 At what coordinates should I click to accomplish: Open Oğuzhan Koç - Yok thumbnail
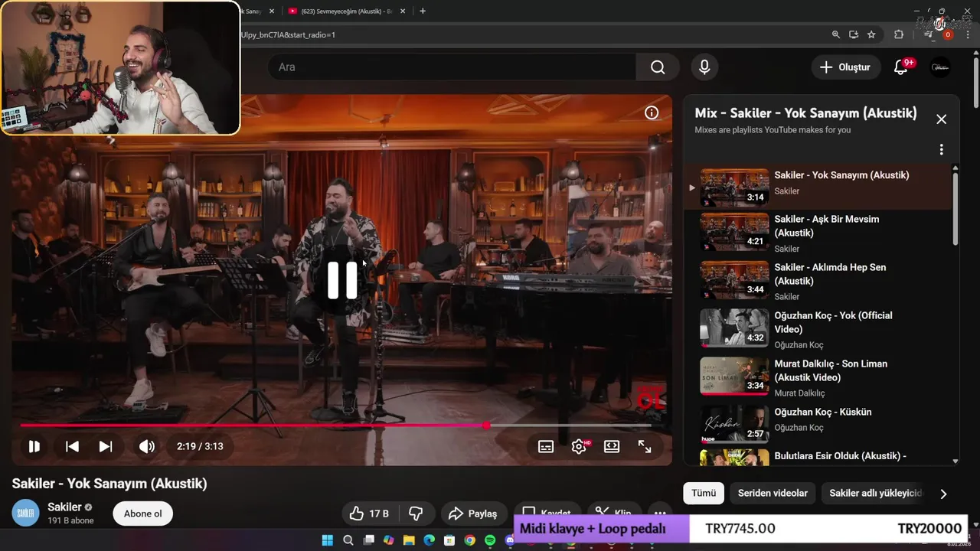(734, 328)
